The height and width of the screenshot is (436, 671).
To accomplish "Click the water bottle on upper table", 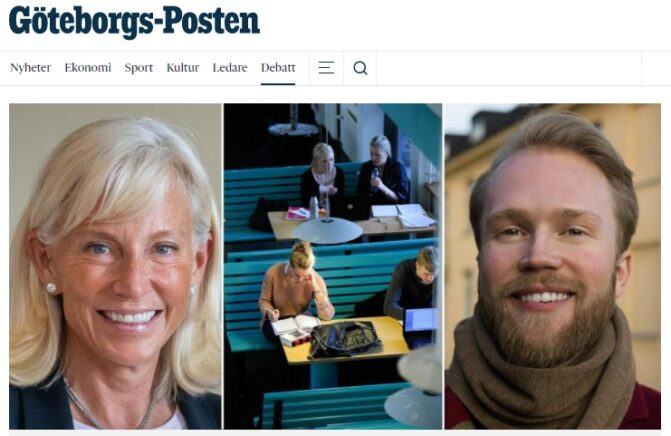I will pos(314,207).
